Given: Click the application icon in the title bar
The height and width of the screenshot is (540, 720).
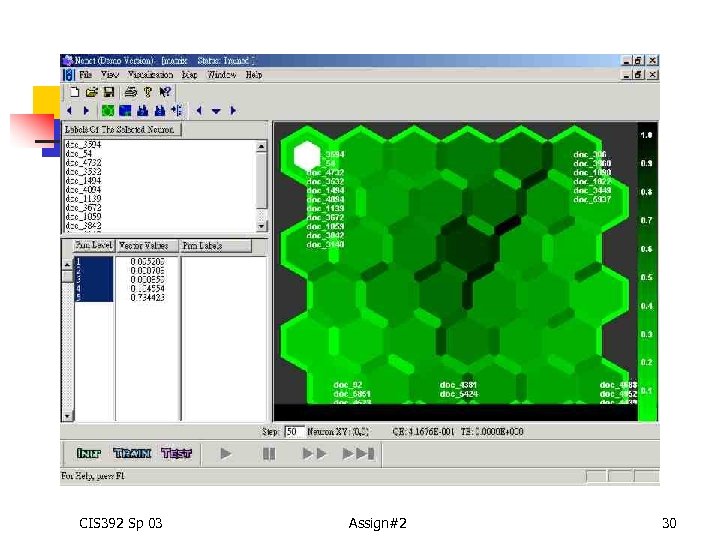Looking at the screenshot, I should point(68,61).
